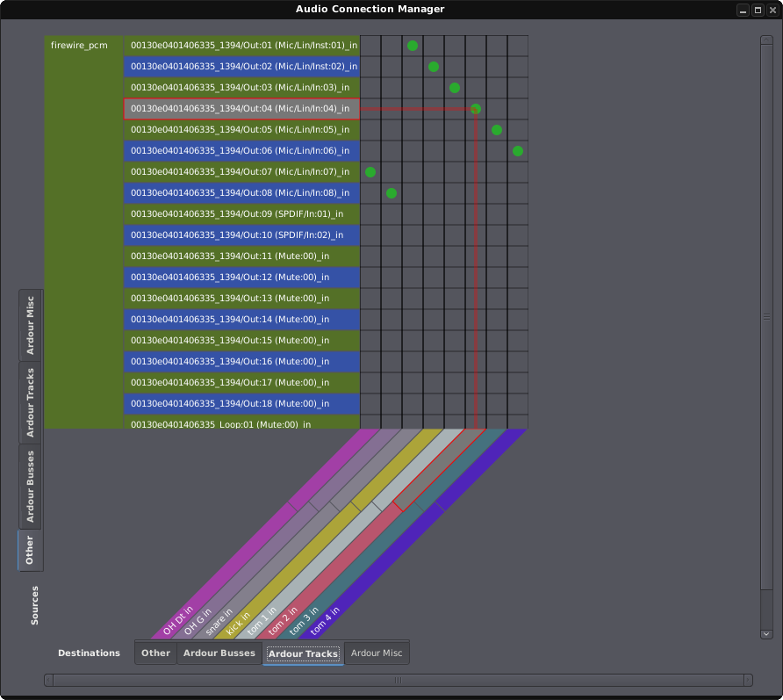The height and width of the screenshot is (700, 783).
Task: Select port Out:02 (Mic/Lin/Inst:02)_in
Action: (241, 67)
